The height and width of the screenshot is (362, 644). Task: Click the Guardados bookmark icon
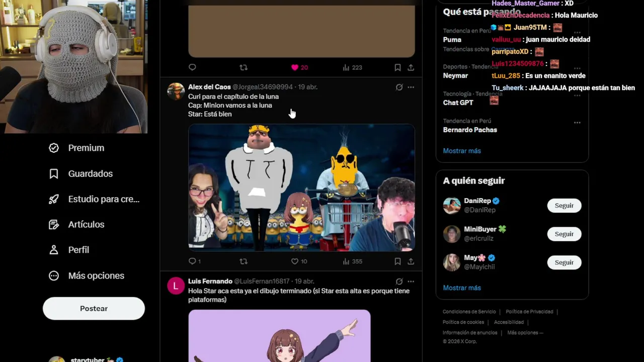click(x=54, y=173)
